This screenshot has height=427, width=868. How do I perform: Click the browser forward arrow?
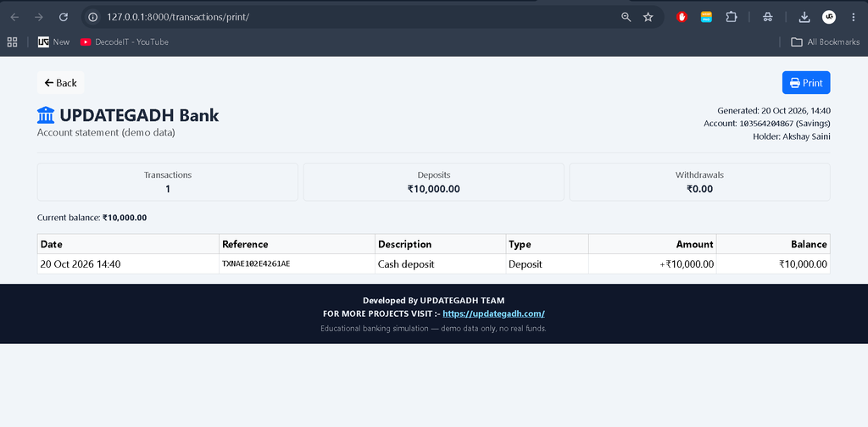tap(39, 17)
